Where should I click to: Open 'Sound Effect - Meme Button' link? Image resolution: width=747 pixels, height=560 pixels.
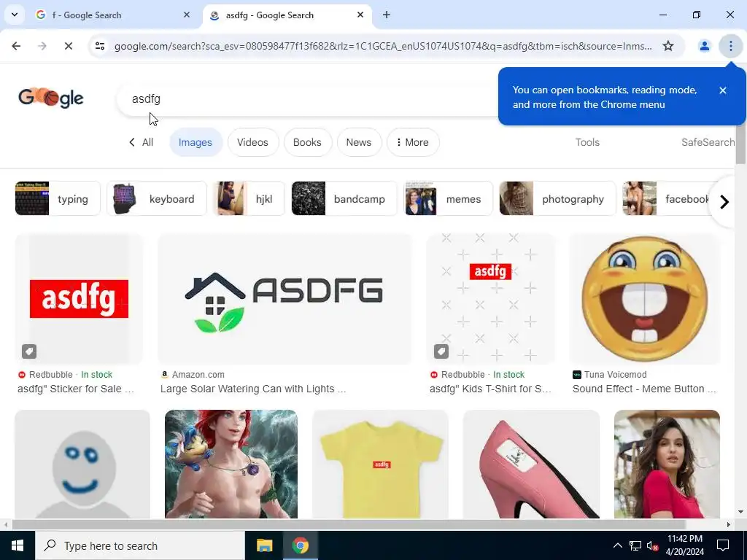click(x=644, y=389)
